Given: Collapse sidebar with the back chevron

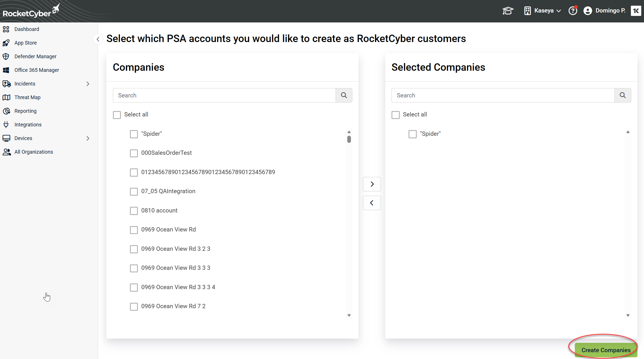Looking at the screenshot, I should click(x=98, y=39).
